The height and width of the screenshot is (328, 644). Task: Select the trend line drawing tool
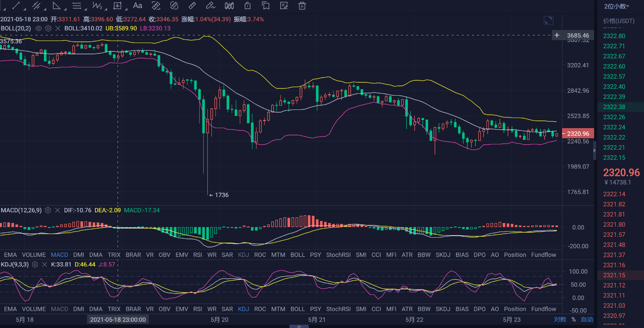[x=16, y=6]
